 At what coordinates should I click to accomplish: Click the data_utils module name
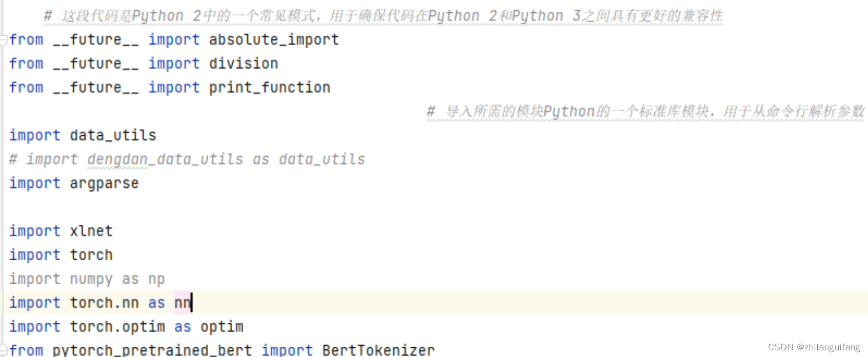[x=113, y=135]
